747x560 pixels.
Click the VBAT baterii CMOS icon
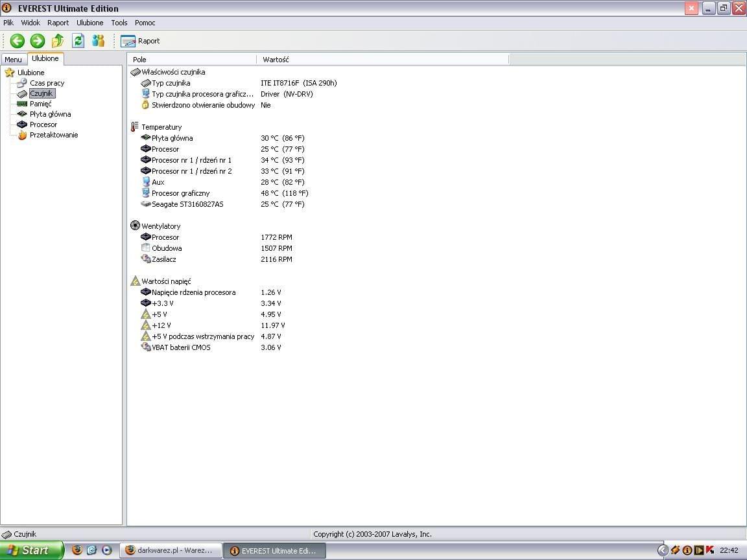pos(146,347)
